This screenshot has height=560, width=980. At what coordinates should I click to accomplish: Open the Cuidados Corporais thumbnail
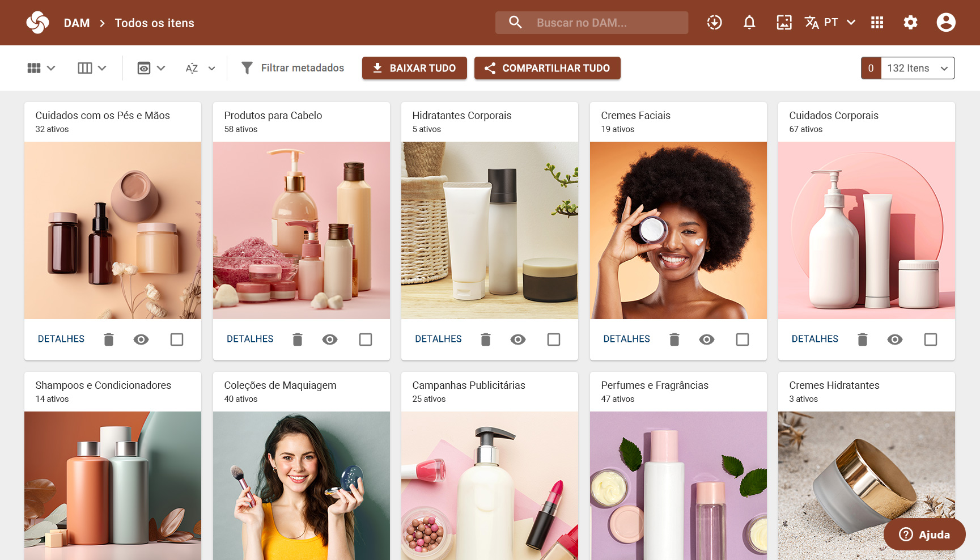[867, 230]
